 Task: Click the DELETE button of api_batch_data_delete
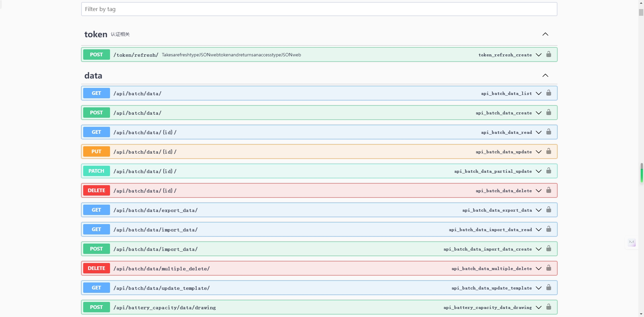(96, 191)
